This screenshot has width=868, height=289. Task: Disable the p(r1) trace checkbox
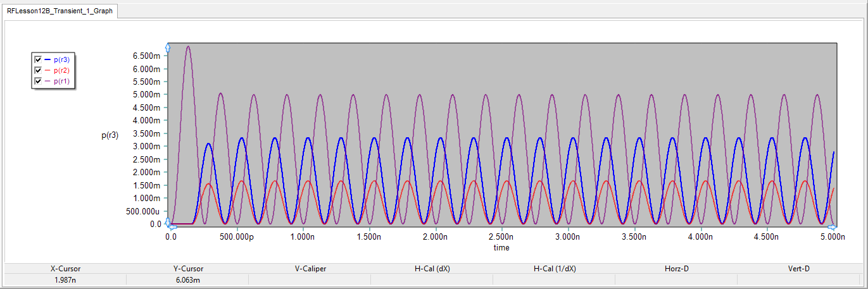point(38,81)
